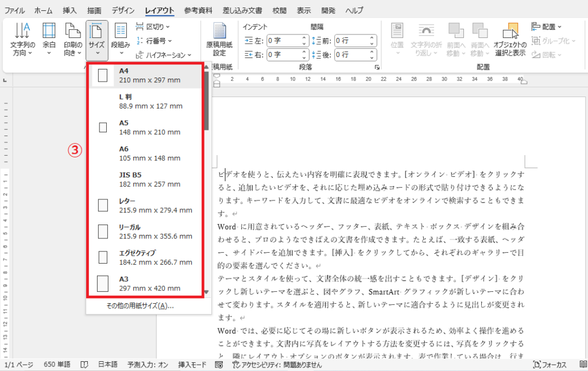Switch to the 校閲 tab

[279, 10]
